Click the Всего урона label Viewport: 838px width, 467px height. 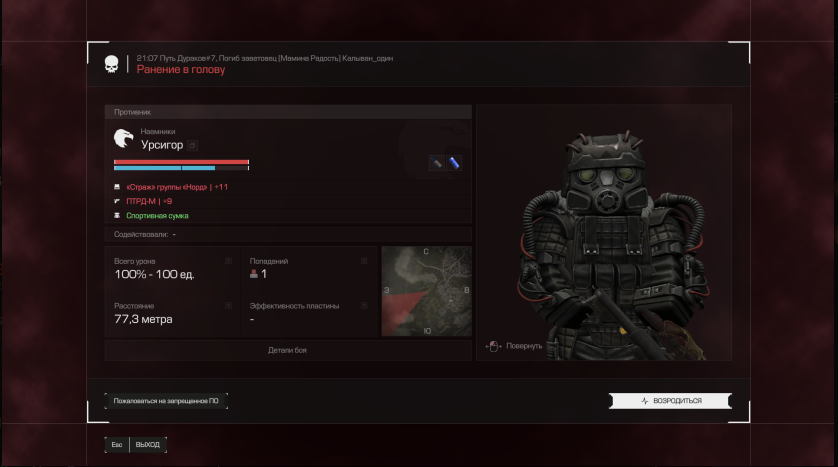135,261
